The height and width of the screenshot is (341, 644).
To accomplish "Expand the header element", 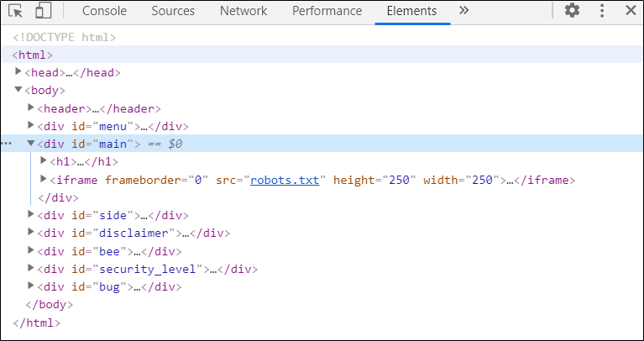I will (31, 108).
